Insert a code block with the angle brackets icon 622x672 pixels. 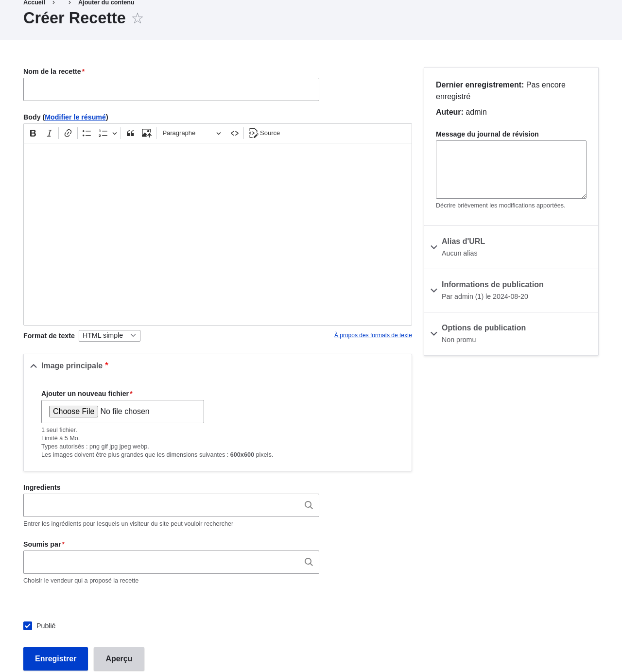tap(235, 133)
